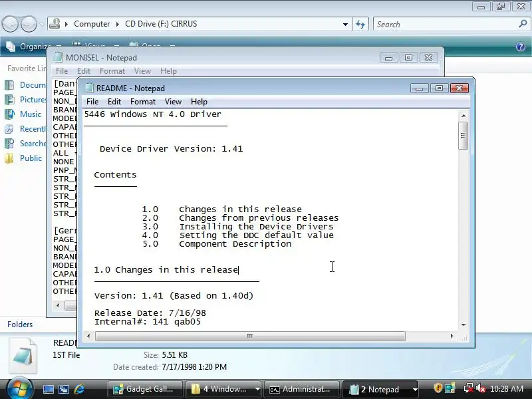Image resolution: width=532 pixels, height=399 pixels.
Task: Click 'Internal#: 141 qab05' line
Action: click(147, 322)
